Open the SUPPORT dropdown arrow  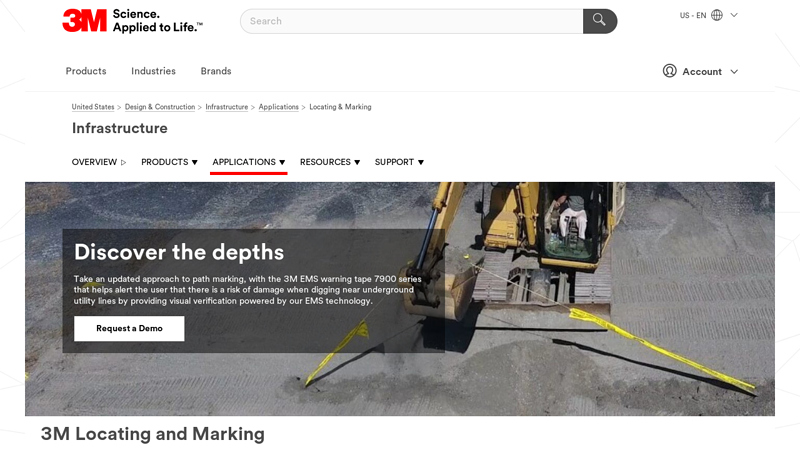coord(421,162)
